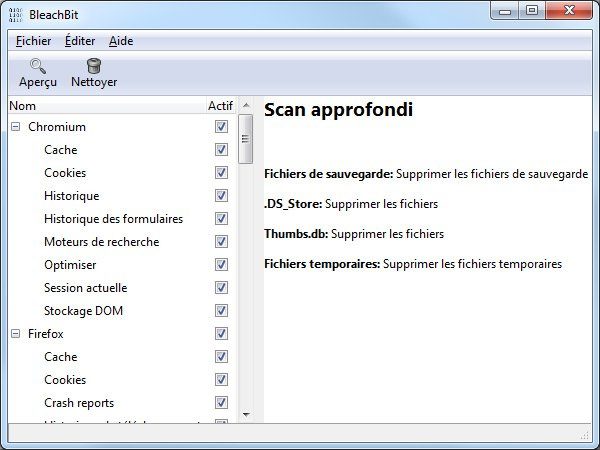Click the Nom column header
The height and width of the screenshot is (450, 600).
coord(107,106)
